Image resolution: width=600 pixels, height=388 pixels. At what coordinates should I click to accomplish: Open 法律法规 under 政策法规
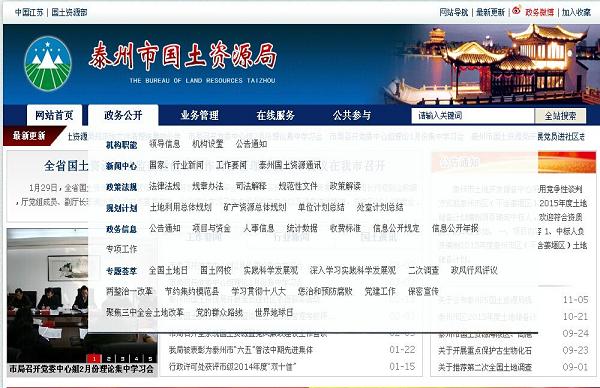(x=165, y=186)
